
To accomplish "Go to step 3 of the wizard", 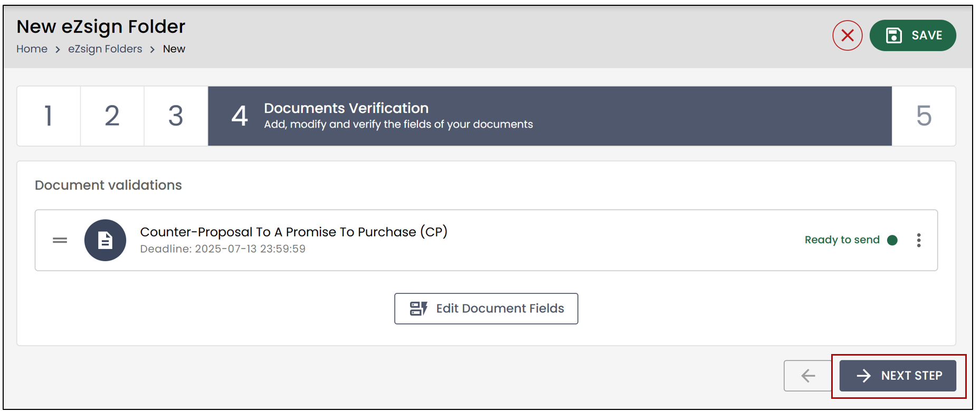I will click(x=176, y=116).
